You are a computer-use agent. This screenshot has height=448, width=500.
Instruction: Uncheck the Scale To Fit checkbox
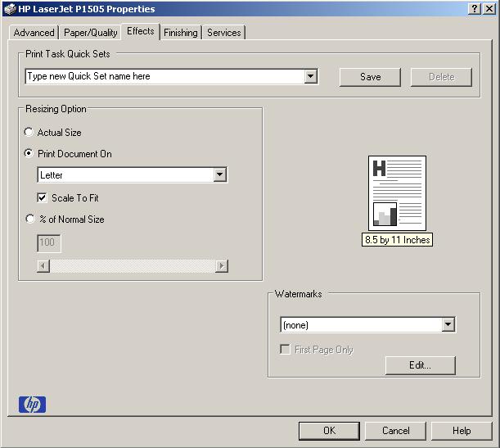click(42, 198)
